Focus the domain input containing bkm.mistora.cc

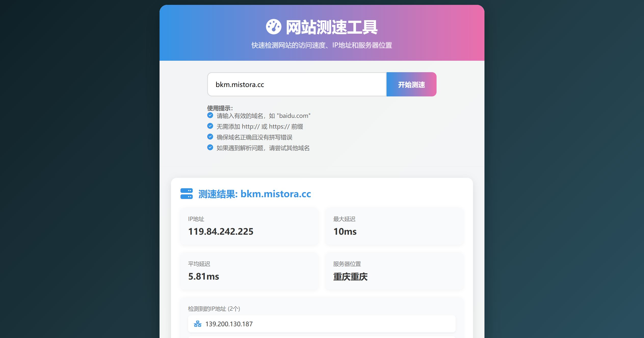point(297,84)
